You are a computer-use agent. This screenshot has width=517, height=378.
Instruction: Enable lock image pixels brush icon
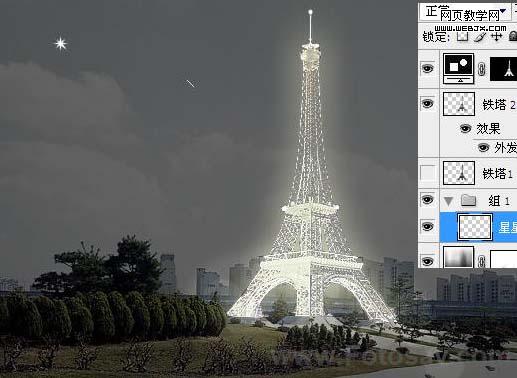pyautogui.click(x=479, y=36)
